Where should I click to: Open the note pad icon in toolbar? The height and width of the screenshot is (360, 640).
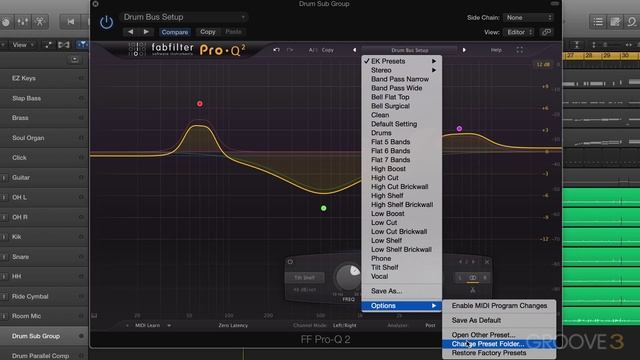coord(615,22)
